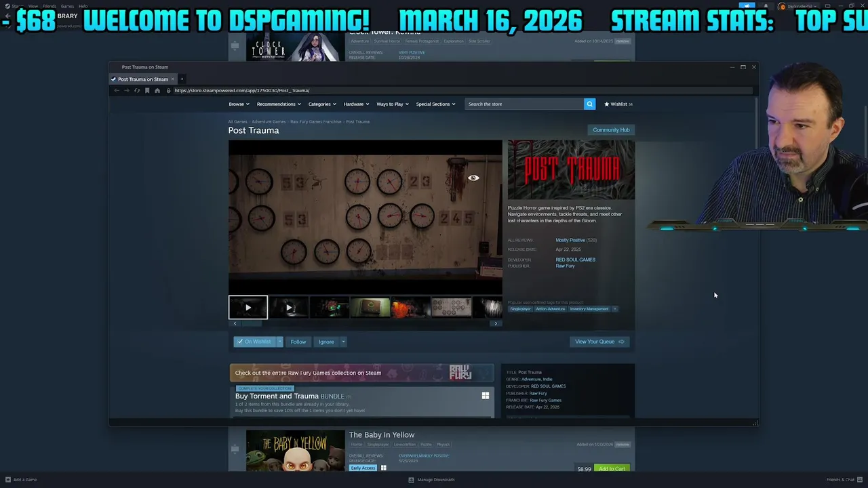Bookmark the current store page

point(147,90)
